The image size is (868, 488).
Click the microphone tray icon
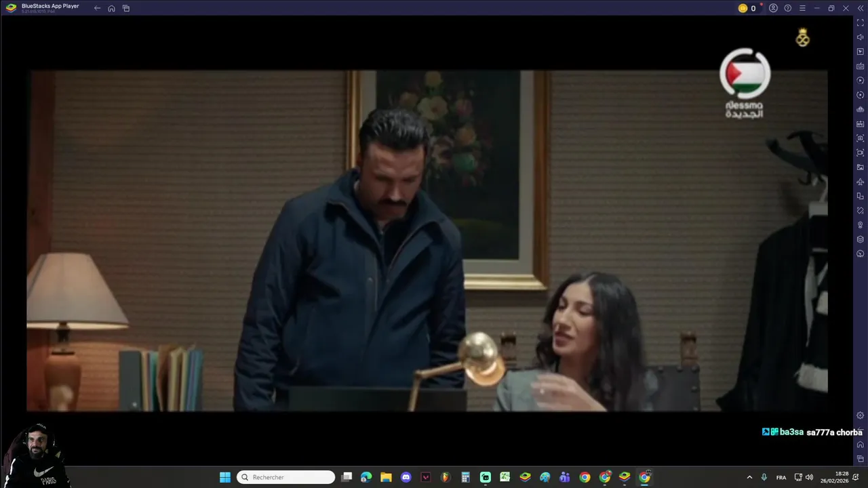coord(764,477)
